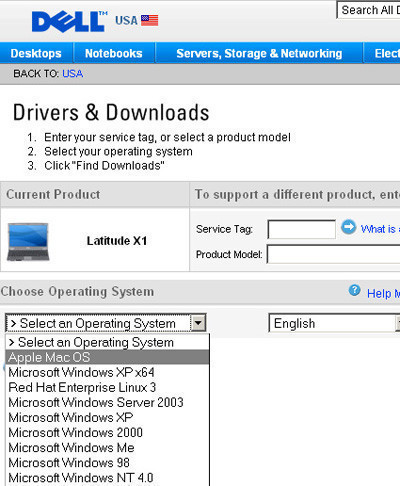400x486 pixels.
Task: Select Microsoft Windows Me option
Action: click(107, 447)
